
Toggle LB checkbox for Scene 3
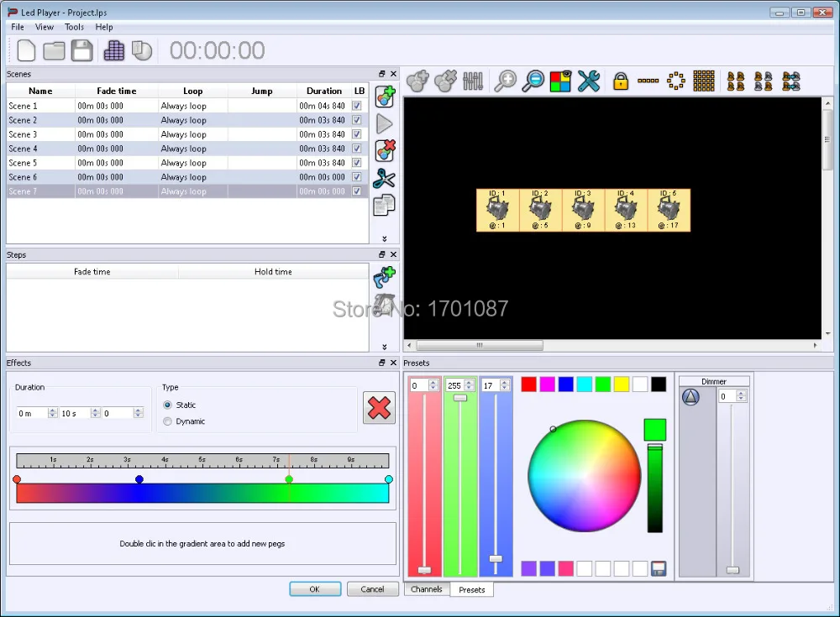pyautogui.click(x=357, y=134)
